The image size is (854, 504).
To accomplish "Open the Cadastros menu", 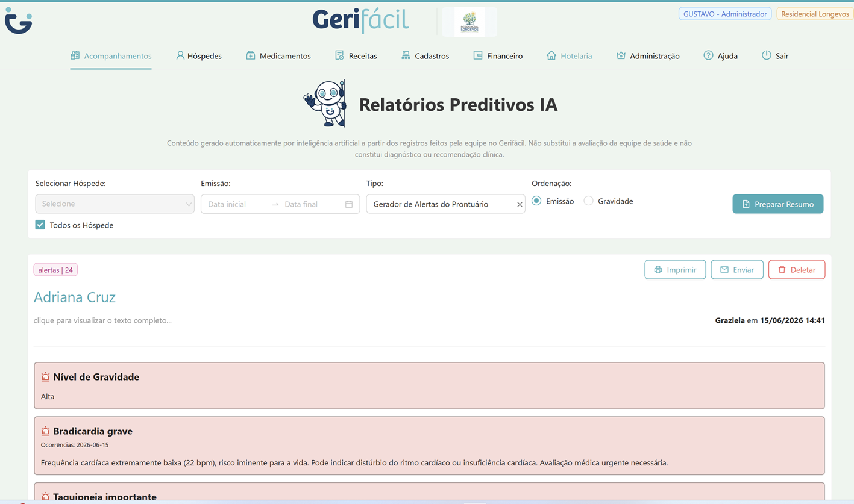I will 425,56.
